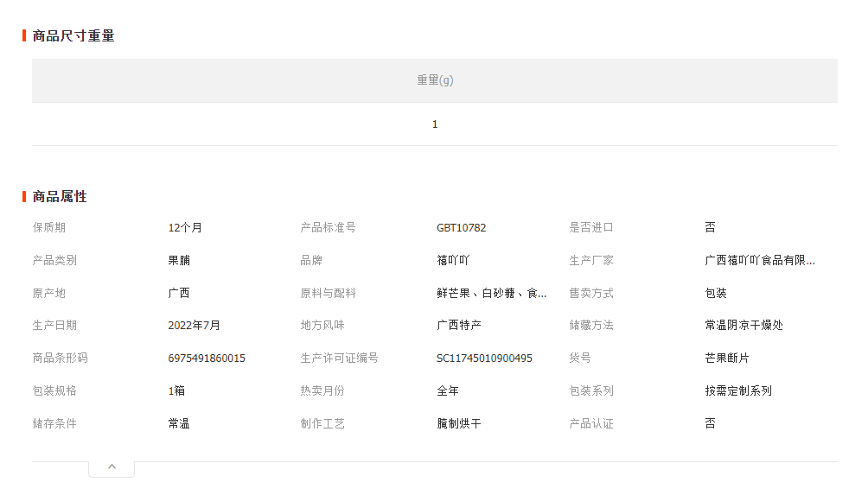This screenshot has width=868, height=495.
Task: Click the 商品属性 section heading
Action: click(x=60, y=196)
